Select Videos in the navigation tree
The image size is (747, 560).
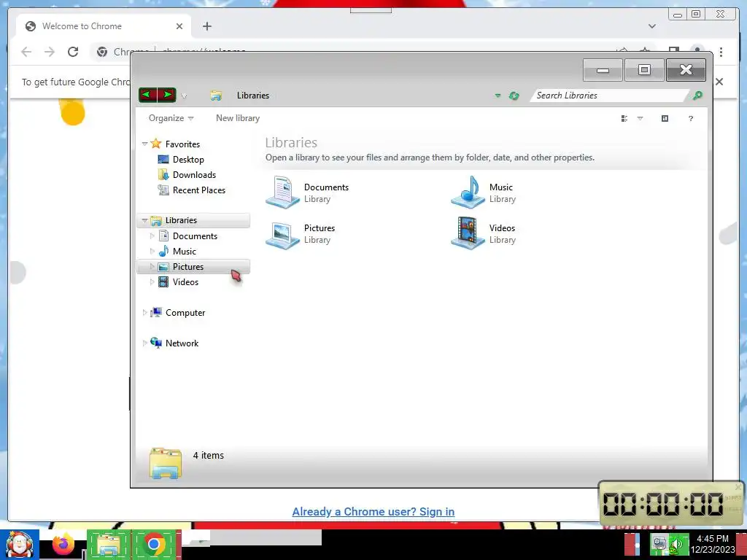pos(185,282)
